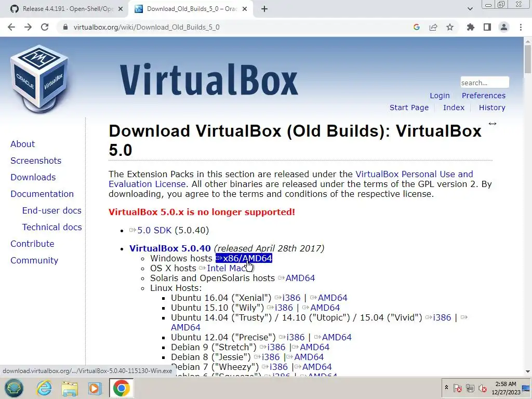The width and height of the screenshot is (532, 399).
Task: Open the Downloads sidebar link
Action: (x=33, y=177)
